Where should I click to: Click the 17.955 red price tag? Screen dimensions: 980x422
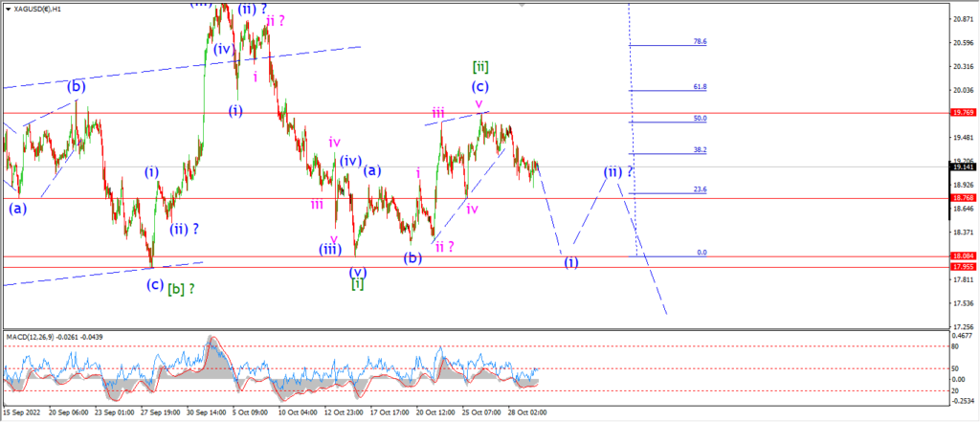pyautogui.click(x=961, y=267)
